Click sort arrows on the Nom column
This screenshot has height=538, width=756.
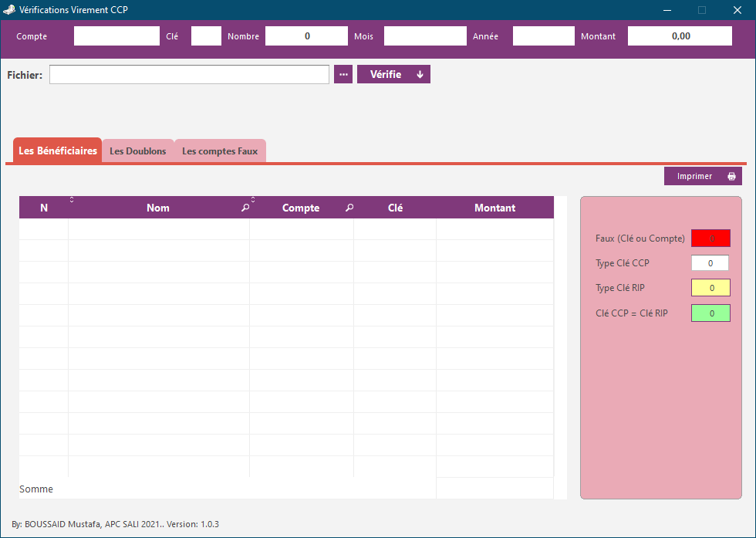coord(253,200)
